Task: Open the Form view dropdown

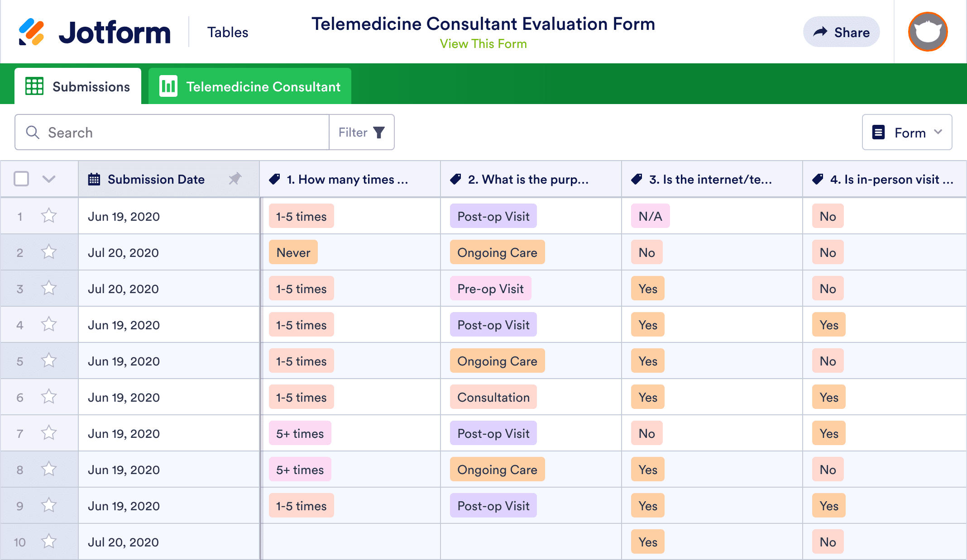Action: click(x=907, y=133)
